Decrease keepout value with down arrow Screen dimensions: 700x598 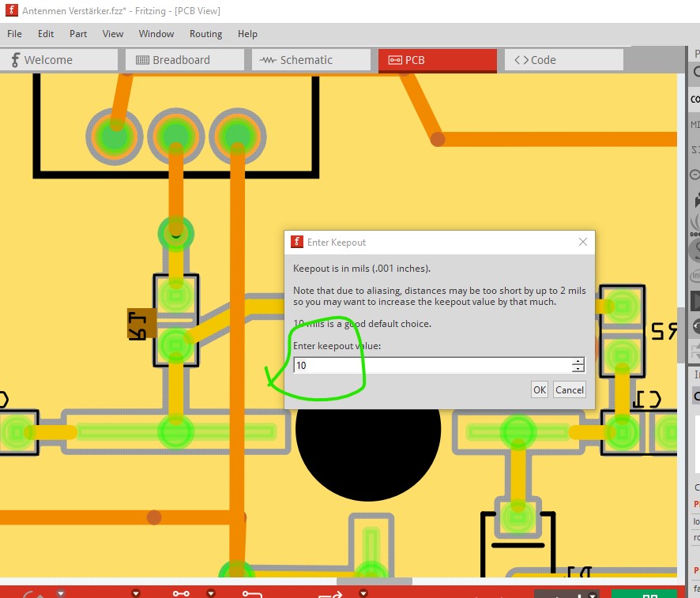pos(578,369)
